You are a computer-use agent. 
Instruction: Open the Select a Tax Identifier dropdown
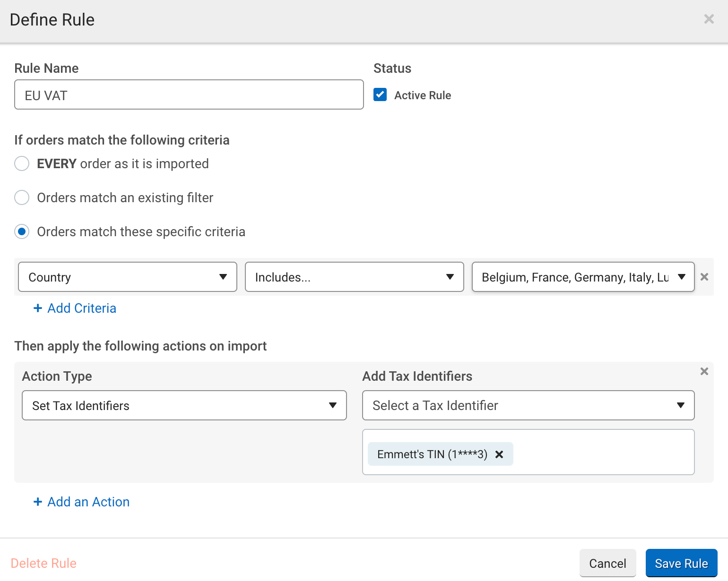tap(529, 405)
